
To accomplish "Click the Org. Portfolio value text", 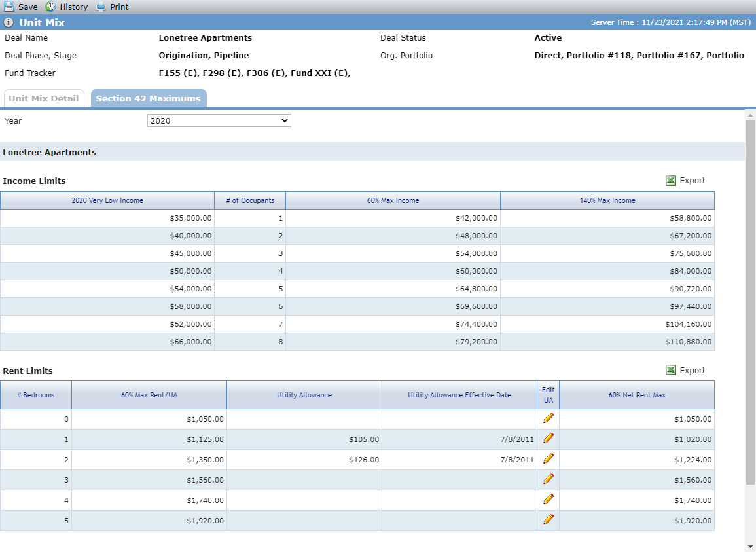I will (x=639, y=56).
